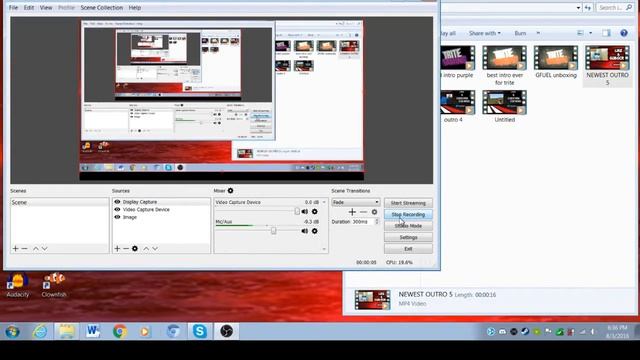
Task: Open the Mixer header gear settings
Action: (x=231, y=191)
